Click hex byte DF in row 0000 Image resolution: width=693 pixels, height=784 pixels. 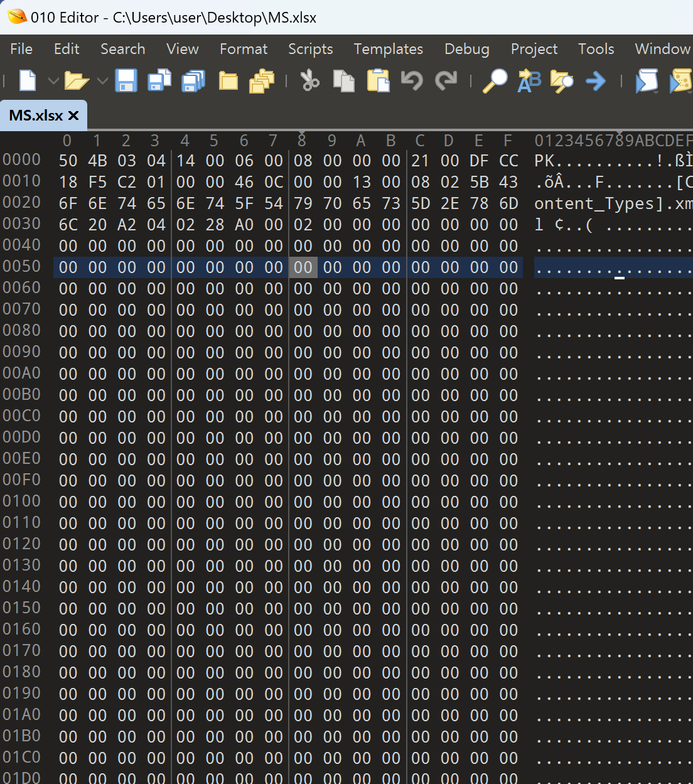tap(479, 161)
